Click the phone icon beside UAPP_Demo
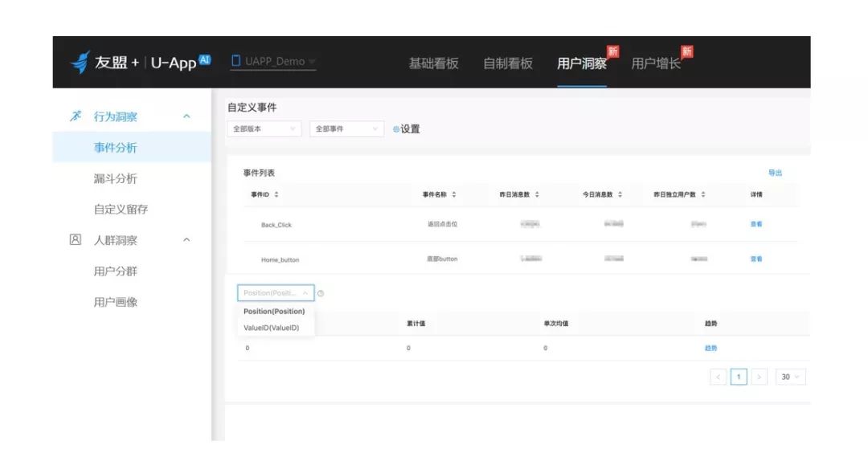This screenshot has height=461, width=868. (235, 61)
